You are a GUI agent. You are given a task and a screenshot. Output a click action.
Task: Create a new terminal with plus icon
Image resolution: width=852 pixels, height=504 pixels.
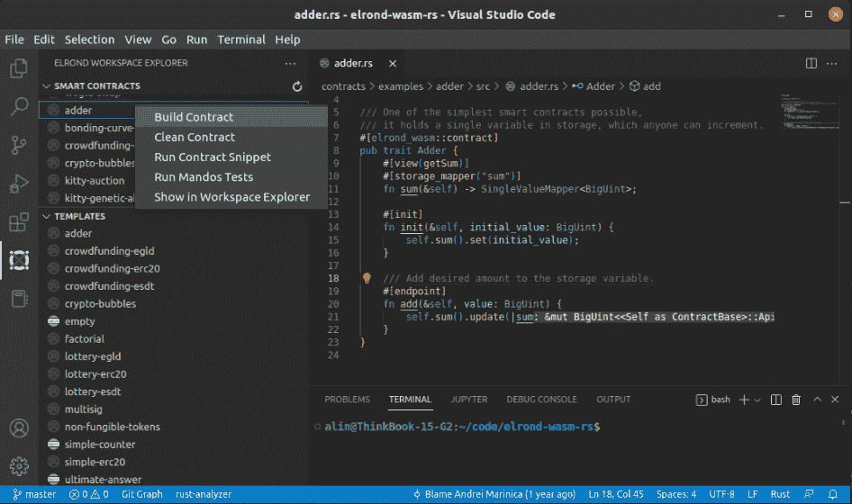pos(744,400)
